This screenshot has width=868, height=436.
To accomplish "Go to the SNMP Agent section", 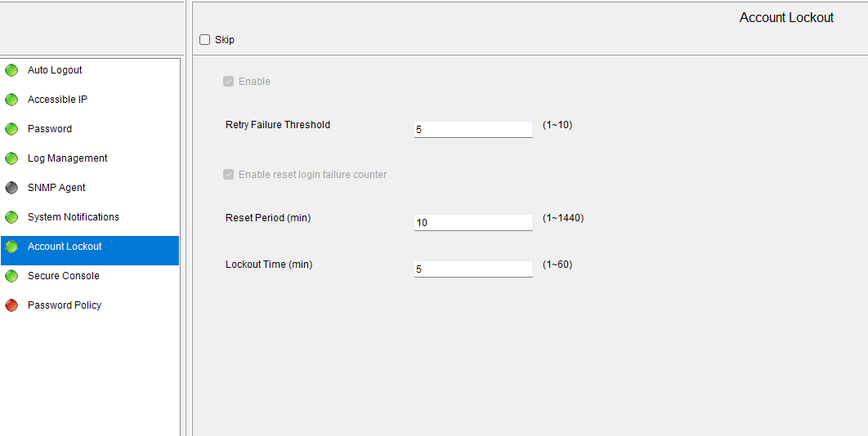I will 56,188.
